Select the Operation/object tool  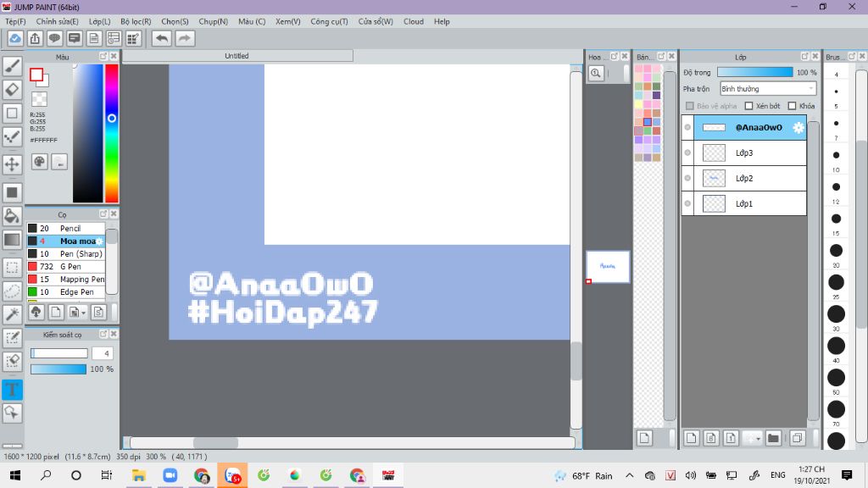[12, 413]
